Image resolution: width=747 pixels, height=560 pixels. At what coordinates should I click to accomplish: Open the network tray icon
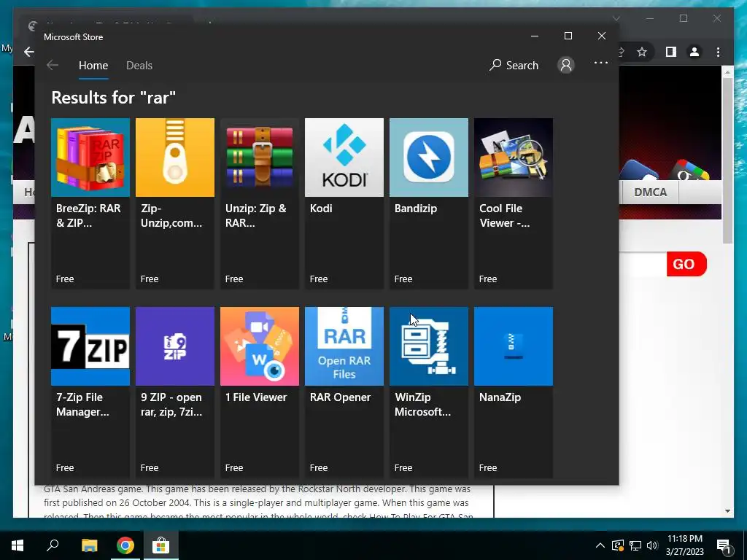635,545
